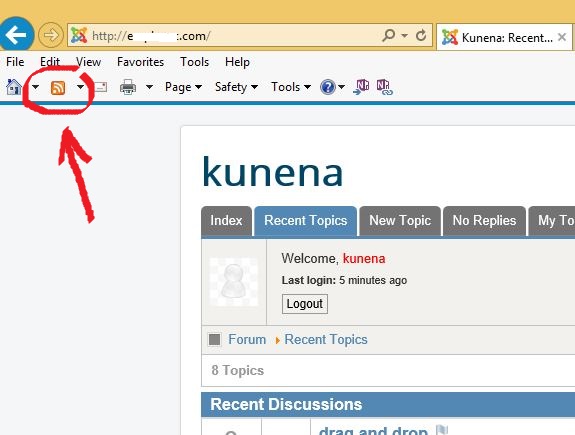
Task: Click the Recent Topics breadcrumb link
Action: tap(326, 339)
